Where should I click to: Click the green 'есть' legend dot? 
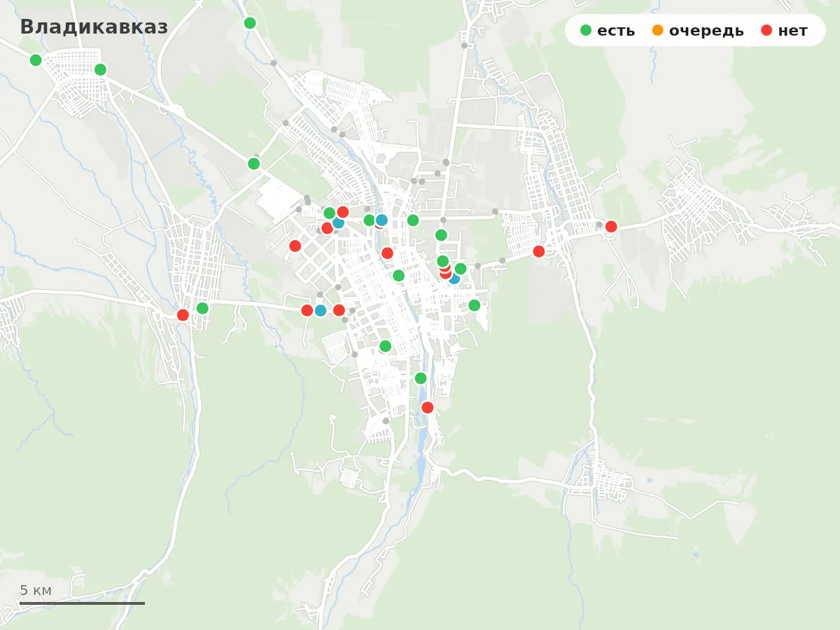click(586, 30)
